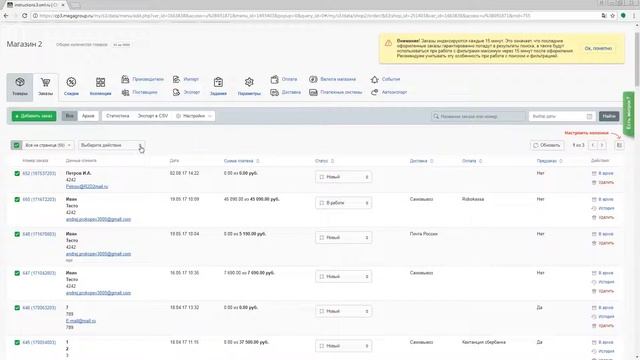
Task: Change the В работе status dropdown
Action: tap(343, 203)
